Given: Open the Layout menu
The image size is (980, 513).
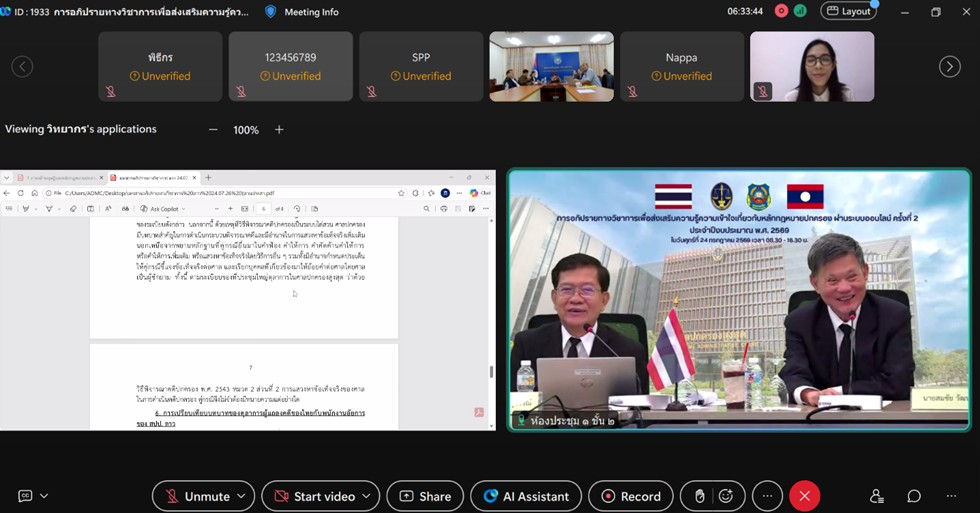Looking at the screenshot, I should click(x=848, y=11).
